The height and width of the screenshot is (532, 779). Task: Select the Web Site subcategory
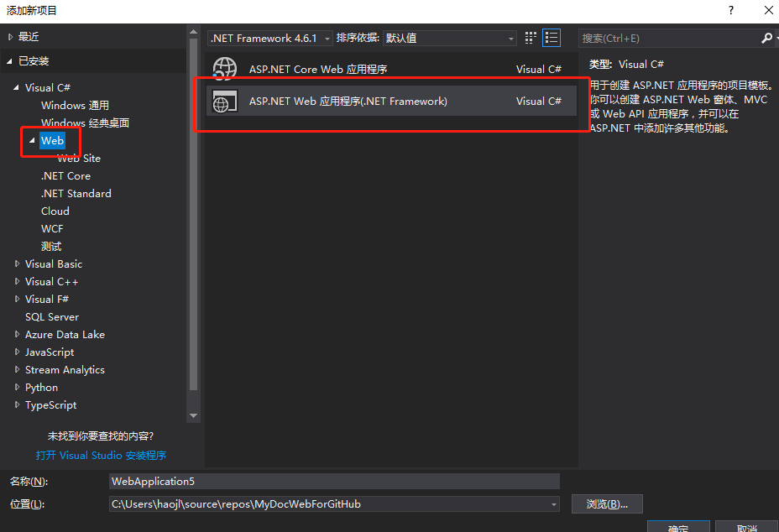tap(79, 159)
